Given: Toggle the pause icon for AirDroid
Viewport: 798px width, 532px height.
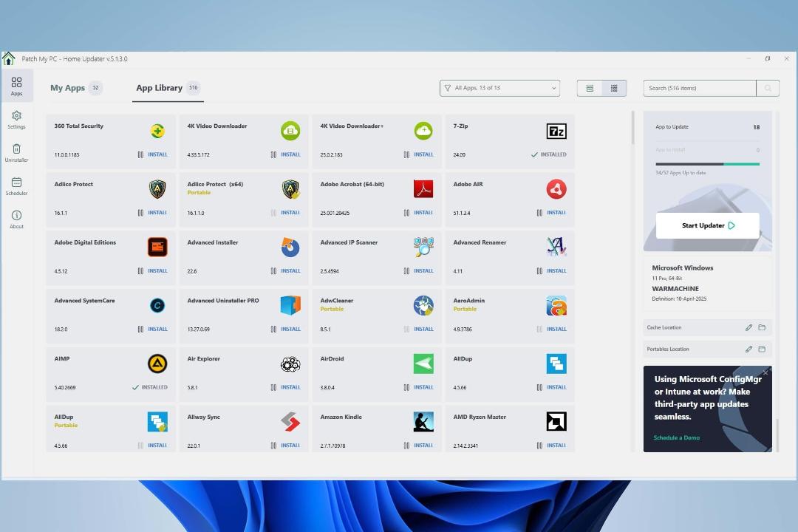Looking at the screenshot, I should pyautogui.click(x=406, y=387).
